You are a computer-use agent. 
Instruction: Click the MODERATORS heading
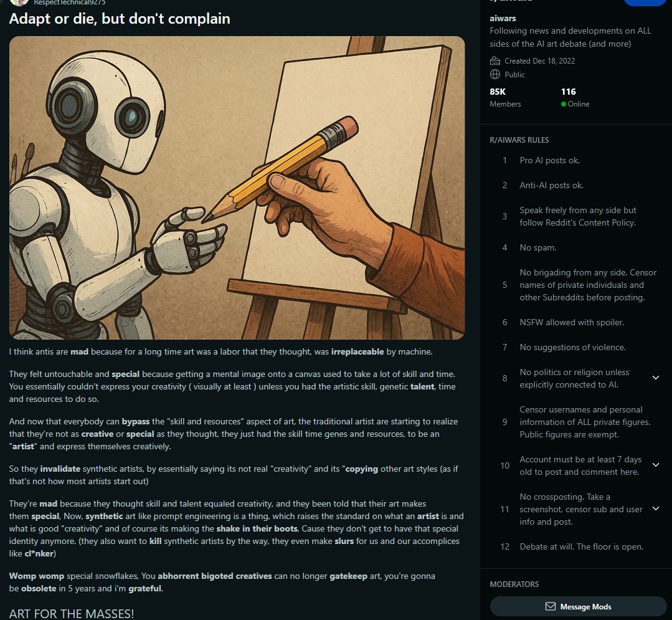514,584
